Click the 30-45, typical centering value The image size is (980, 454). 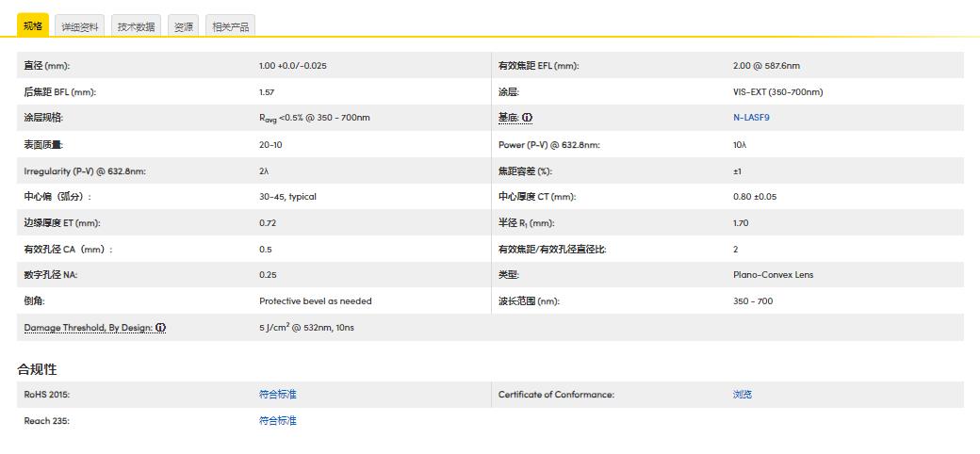(x=287, y=197)
